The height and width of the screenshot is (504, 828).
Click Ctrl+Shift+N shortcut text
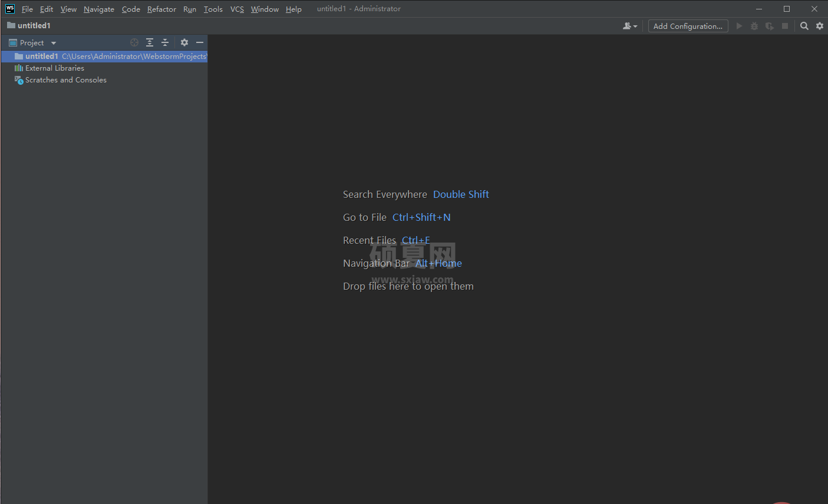[x=421, y=217]
